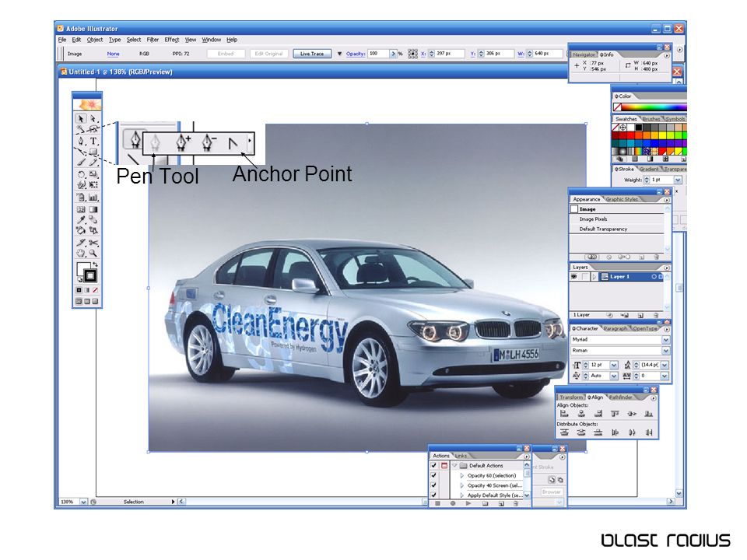Select the Scissors tool
Screen dimensions: 747x560
(93, 243)
